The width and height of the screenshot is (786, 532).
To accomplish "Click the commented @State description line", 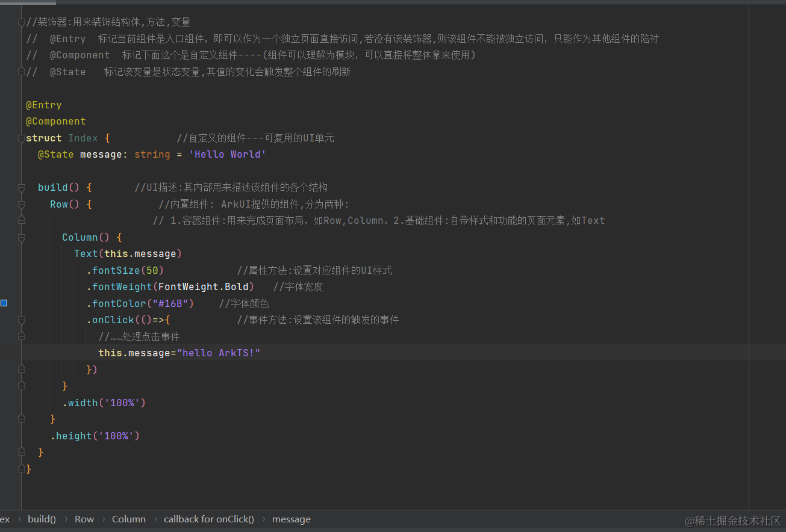I will click(x=189, y=72).
